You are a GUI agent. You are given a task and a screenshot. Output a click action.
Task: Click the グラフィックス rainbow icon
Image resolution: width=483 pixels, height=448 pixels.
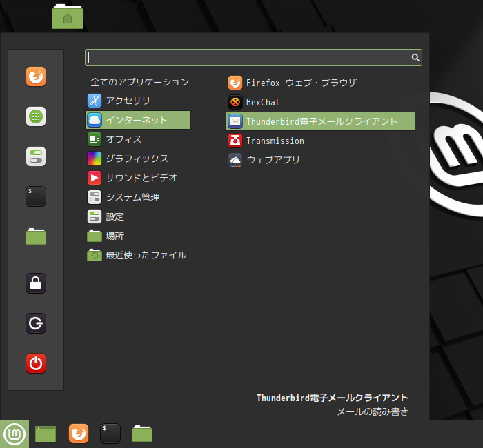[x=95, y=159]
